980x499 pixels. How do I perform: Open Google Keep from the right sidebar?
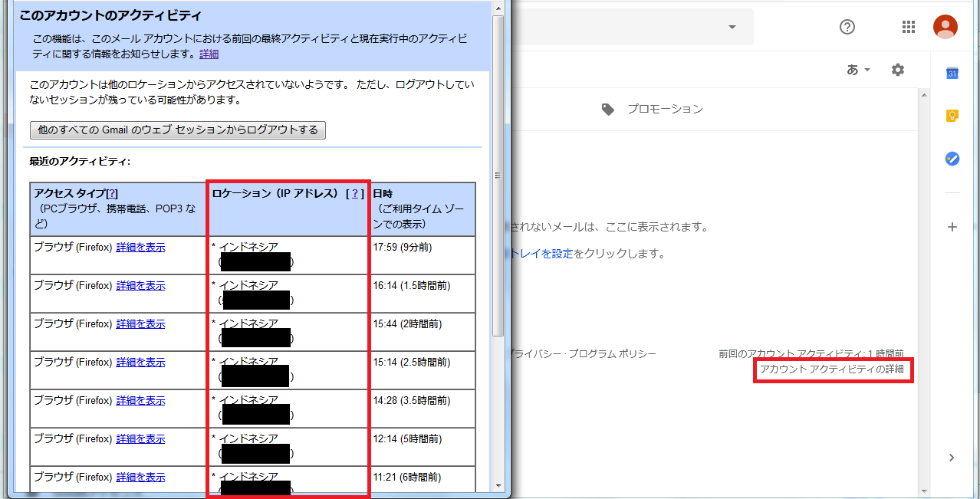click(952, 115)
